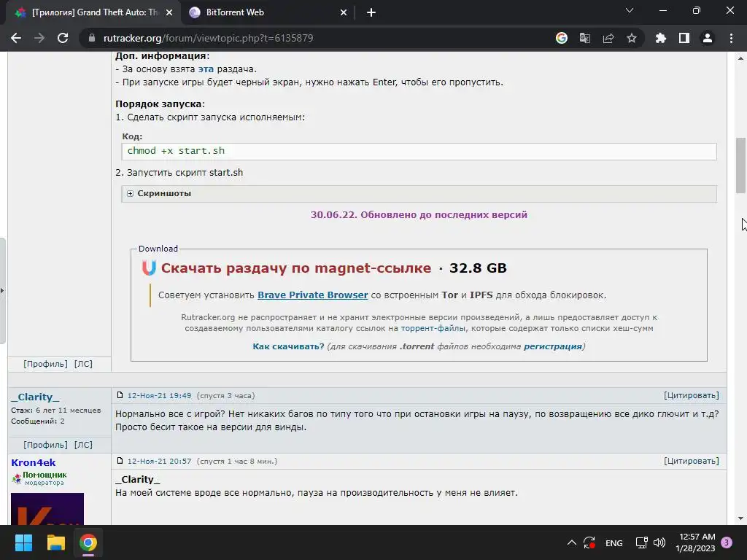Click the Обновлено до последних версий note
Screen dimensions: 747x560
coord(419,215)
